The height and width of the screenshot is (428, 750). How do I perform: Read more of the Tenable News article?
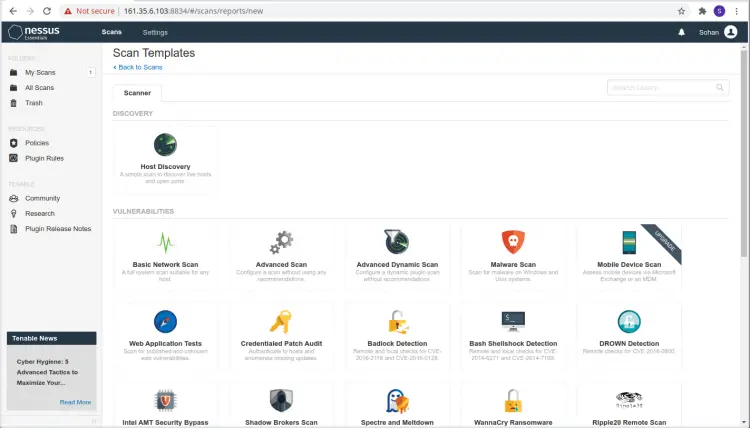click(x=75, y=402)
